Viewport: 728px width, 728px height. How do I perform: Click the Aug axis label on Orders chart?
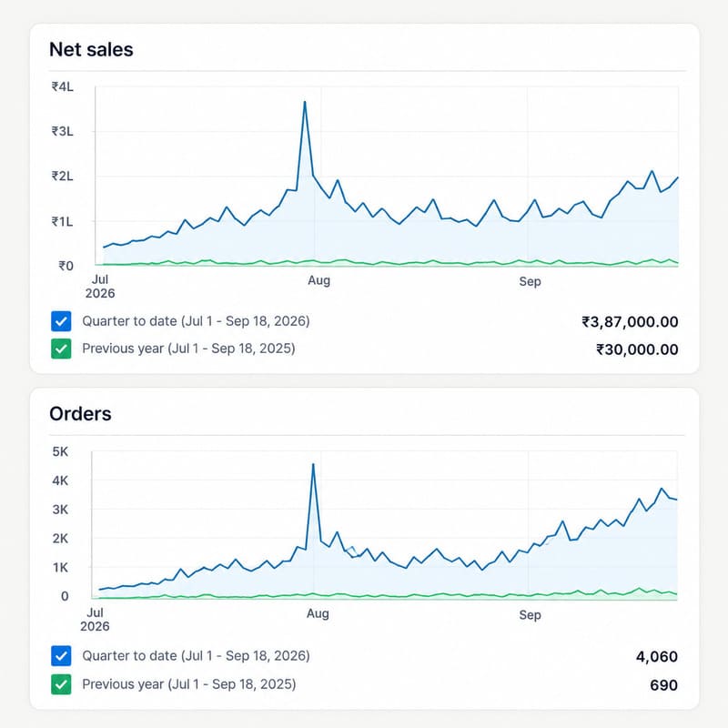pyautogui.click(x=318, y=613)
